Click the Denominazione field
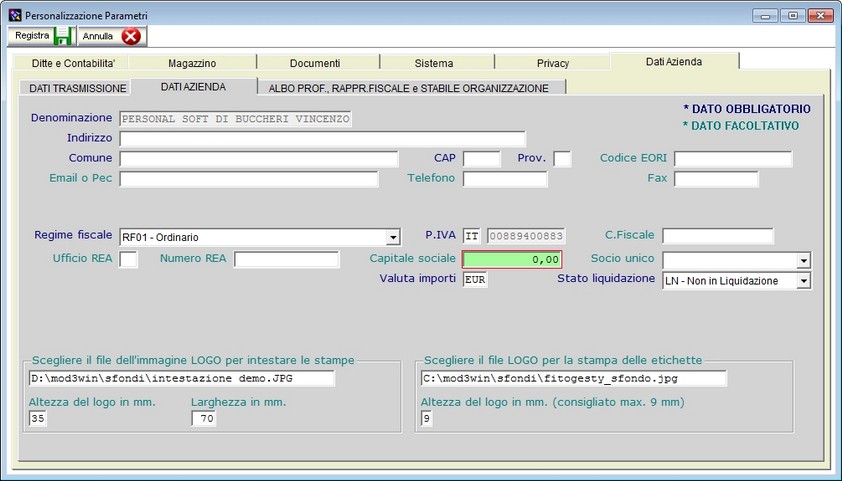This screenshot has width=842, height=481. pyautogui.click(x=236, y=119)
